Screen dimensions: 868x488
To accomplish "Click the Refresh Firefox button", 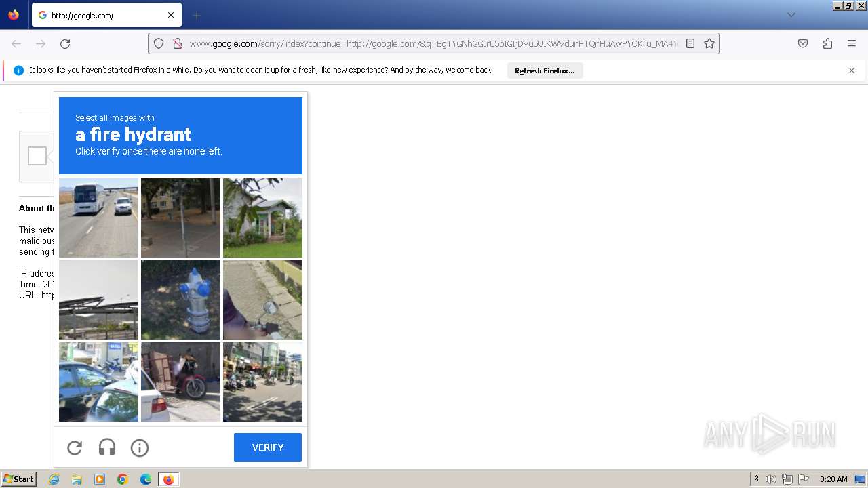I will click(545, 70).
